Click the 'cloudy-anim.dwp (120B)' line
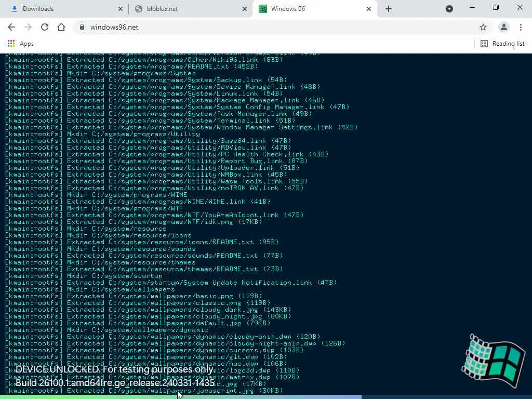The width and height of the screenshot is (532, 399). point(163,337)
